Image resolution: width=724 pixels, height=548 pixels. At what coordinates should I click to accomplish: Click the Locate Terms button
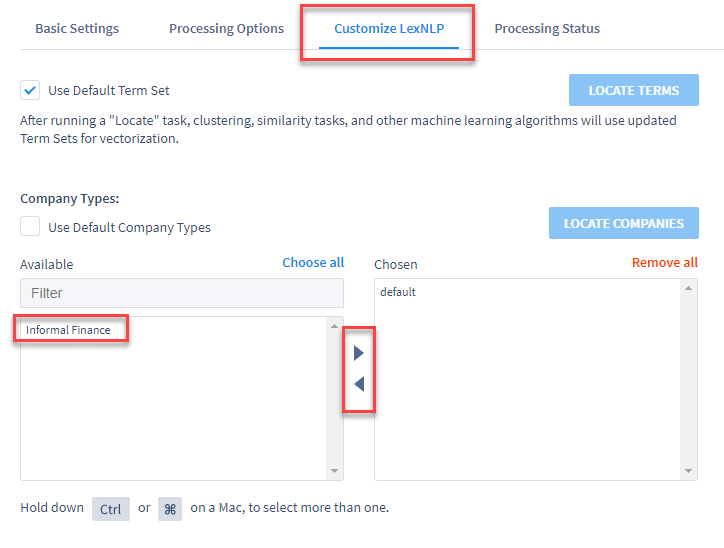coord(634,90)
